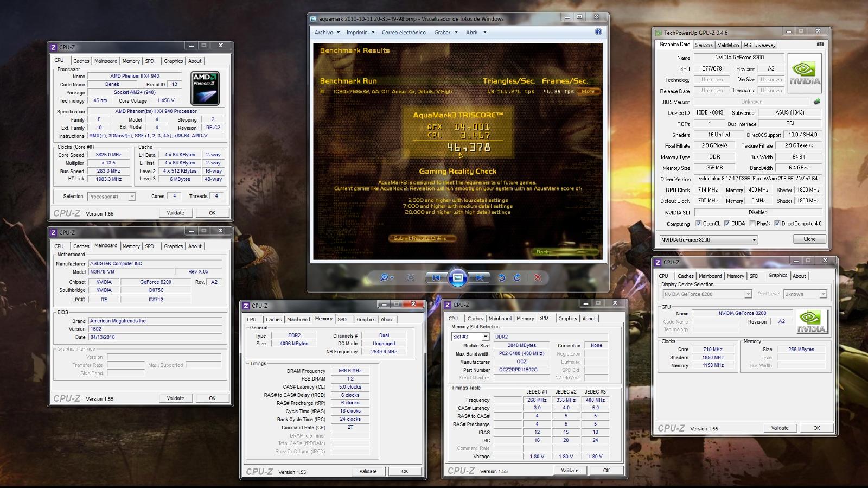Click Validate in CPU-Z processor window

[x=175, y=213]
